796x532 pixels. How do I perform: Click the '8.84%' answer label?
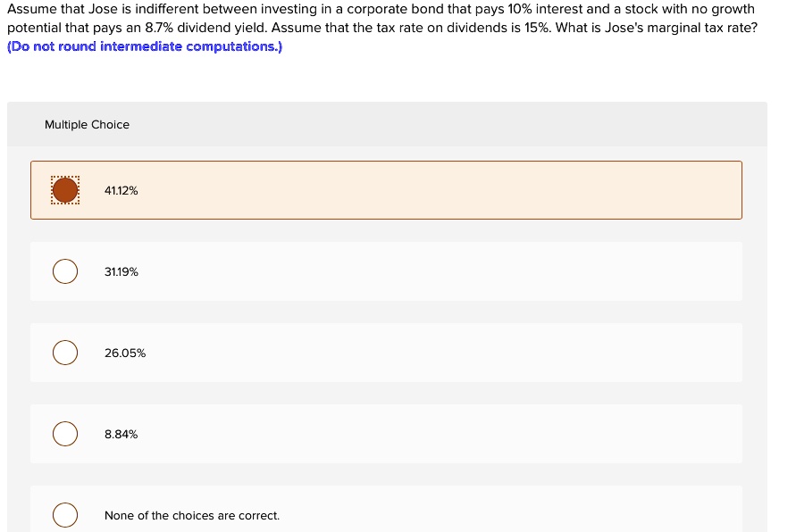(x=121, y=434)
